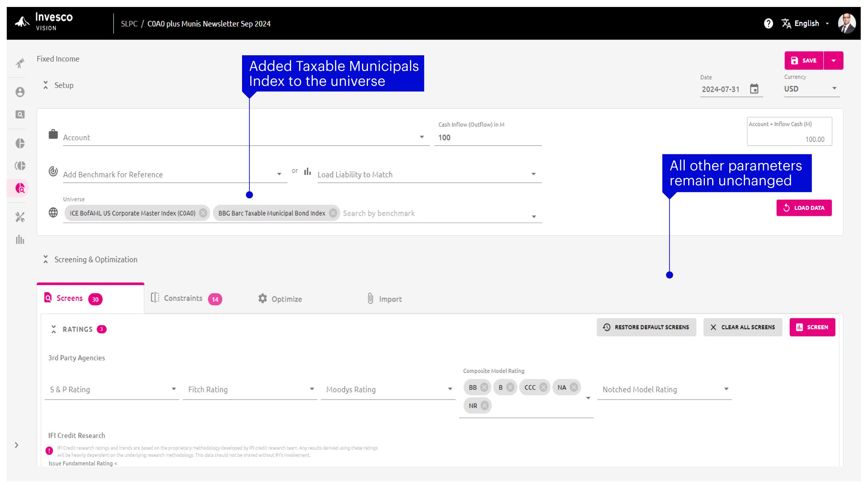Expand the S & P Rating dropdown
The width and height of the screenshot is (868, 488).
(x=112, y=389)
